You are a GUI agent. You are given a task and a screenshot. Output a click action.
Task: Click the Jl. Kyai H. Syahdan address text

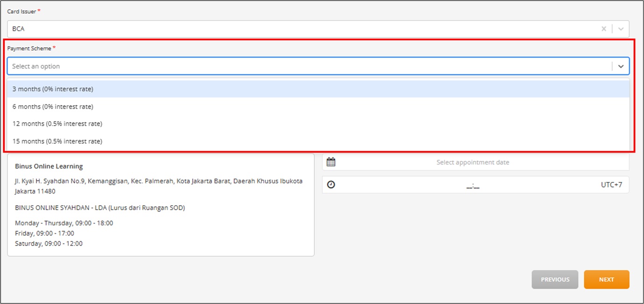[159, 186]
